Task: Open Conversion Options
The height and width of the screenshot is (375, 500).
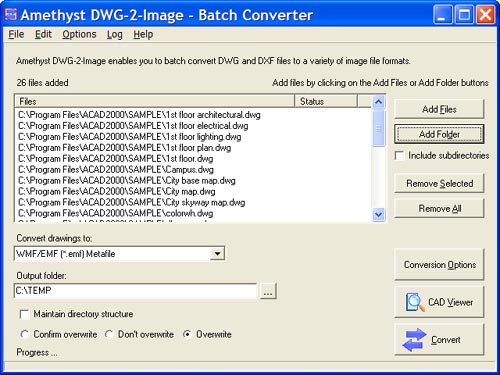Action: pyautogui.click(x=439, y=264)
